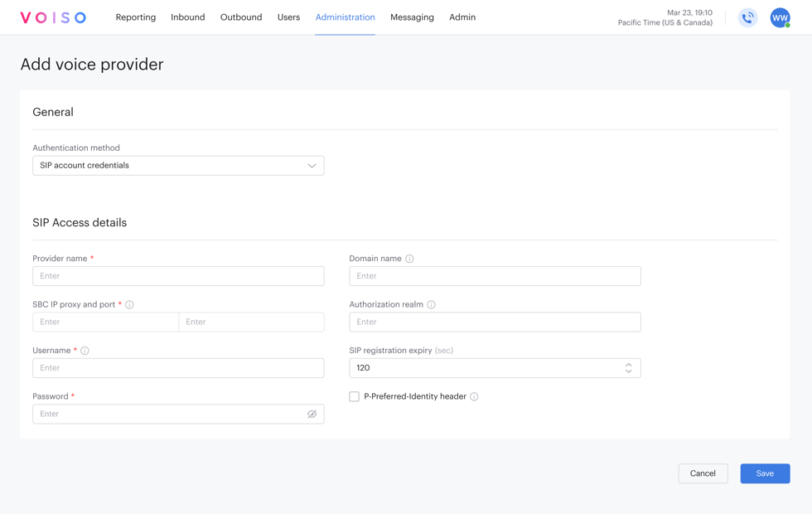The image size is (812, 514).
Task: Open the Reporting menu
Action: click(x=136, y=17)
